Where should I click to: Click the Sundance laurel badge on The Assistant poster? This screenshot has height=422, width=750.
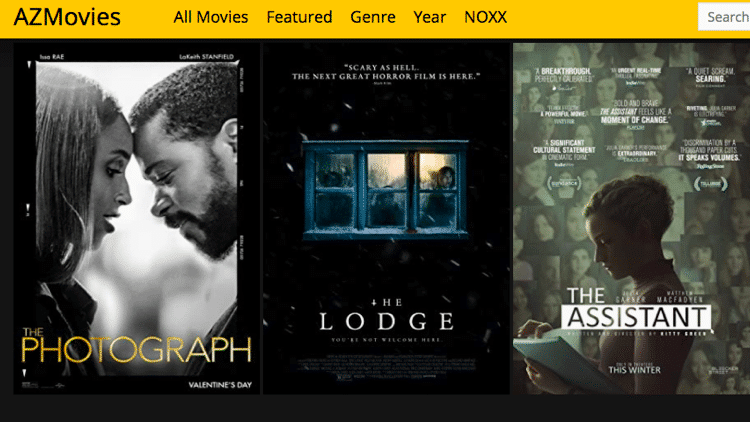pos(564,183)
